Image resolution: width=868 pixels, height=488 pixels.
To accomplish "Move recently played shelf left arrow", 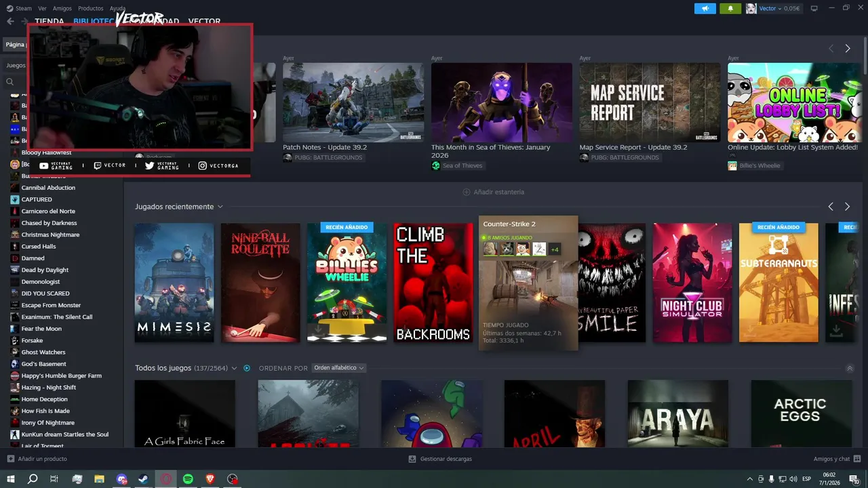I will tap(831, 207).
